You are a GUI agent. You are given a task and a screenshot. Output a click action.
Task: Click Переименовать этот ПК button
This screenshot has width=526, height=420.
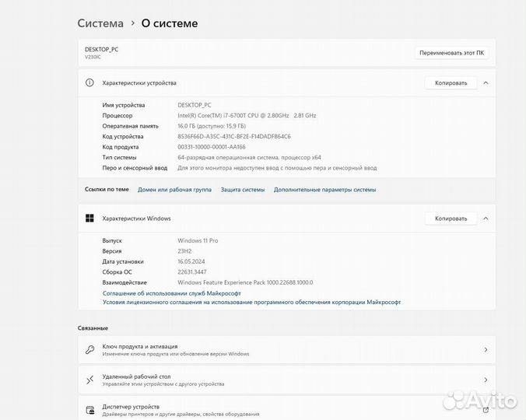[x=451, y=53]
